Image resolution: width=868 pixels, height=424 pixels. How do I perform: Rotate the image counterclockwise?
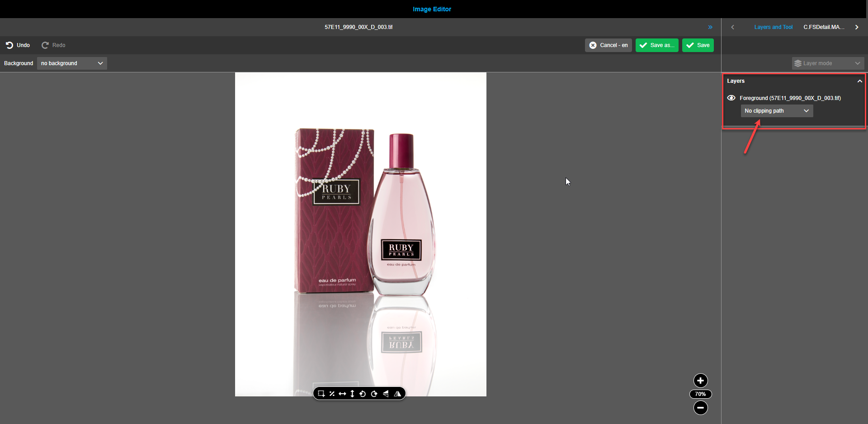[x=363, y=393]
